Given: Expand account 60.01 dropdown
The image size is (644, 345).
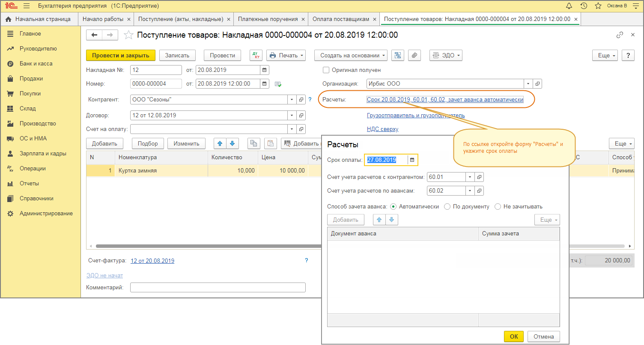Looking at the screenshot, I should (x=470, y=177).
